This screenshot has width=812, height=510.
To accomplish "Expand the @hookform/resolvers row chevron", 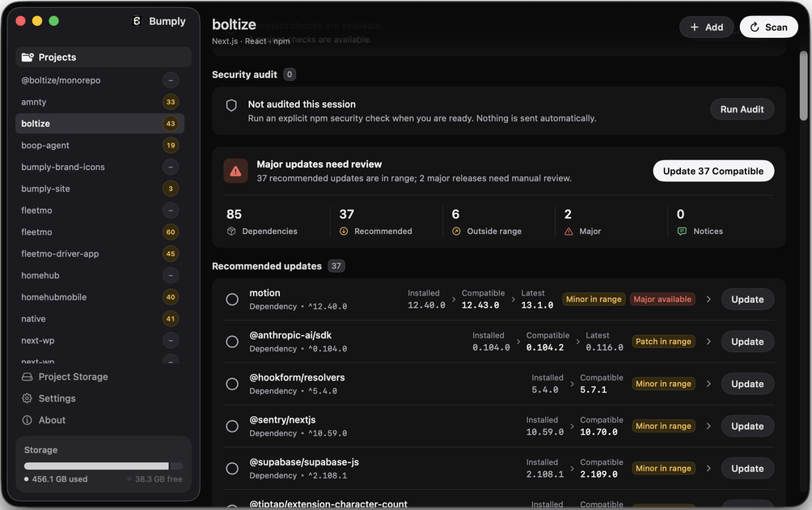I will (708, 384).
